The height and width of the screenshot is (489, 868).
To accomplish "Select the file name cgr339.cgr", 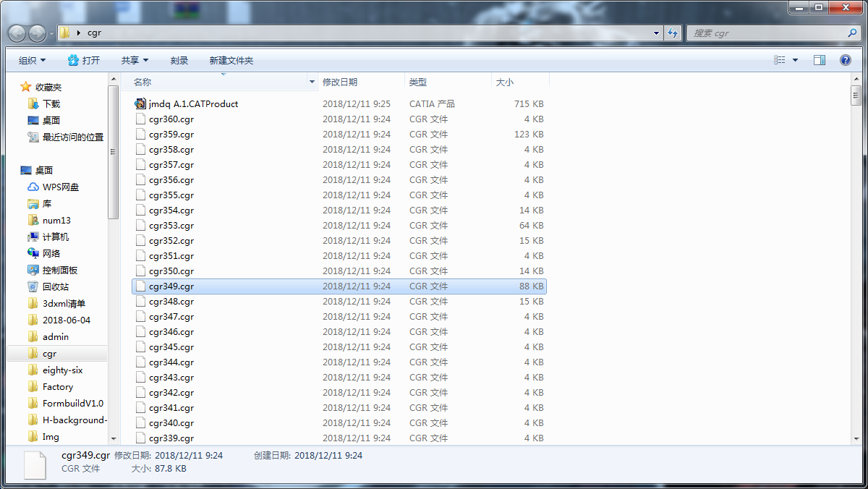I will tap(171, 438).
